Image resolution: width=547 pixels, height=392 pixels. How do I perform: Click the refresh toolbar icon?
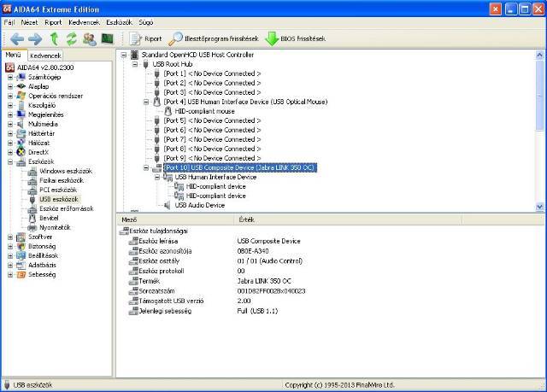pos(71,38)
